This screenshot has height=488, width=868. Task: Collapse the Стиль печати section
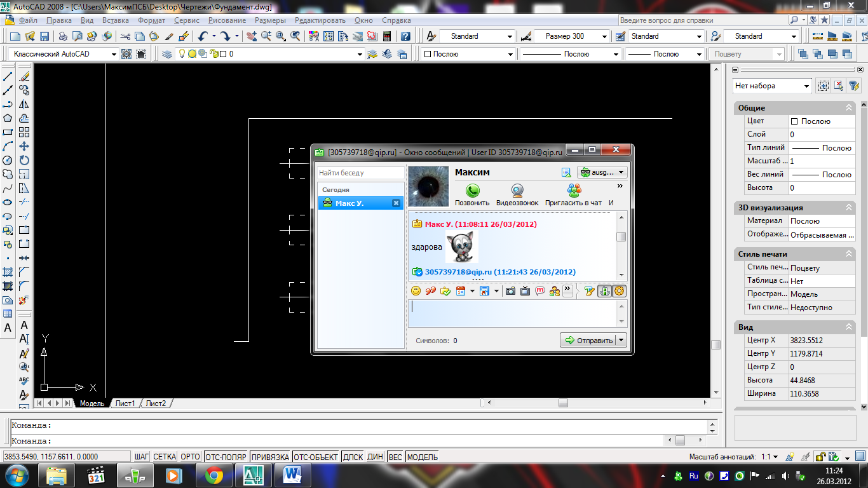coord(849,254)
